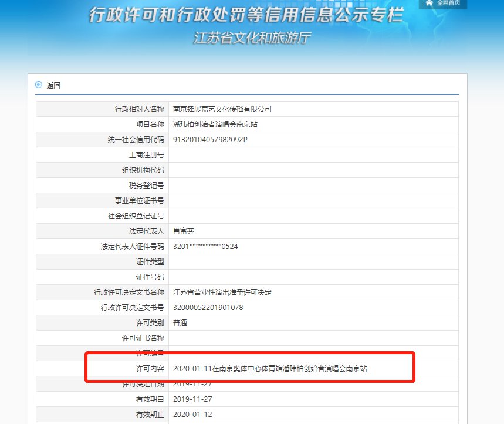
Task: Click the banner title 行政许可和行政处罚等信用信息公示专栏
Action: pyautogui.click(x=246, y=16)
